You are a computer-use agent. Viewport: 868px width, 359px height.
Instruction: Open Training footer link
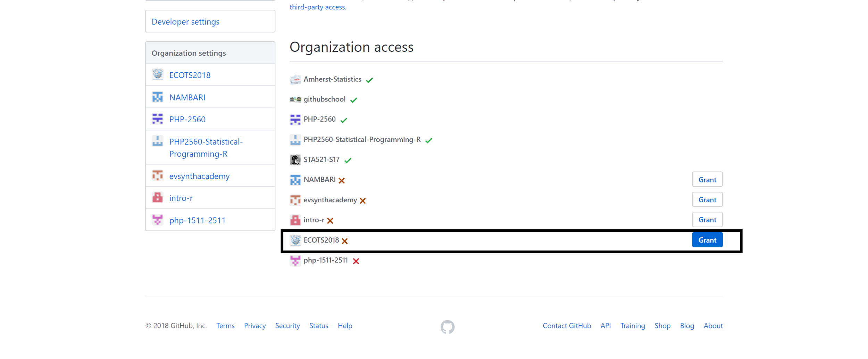coord(632,326)
